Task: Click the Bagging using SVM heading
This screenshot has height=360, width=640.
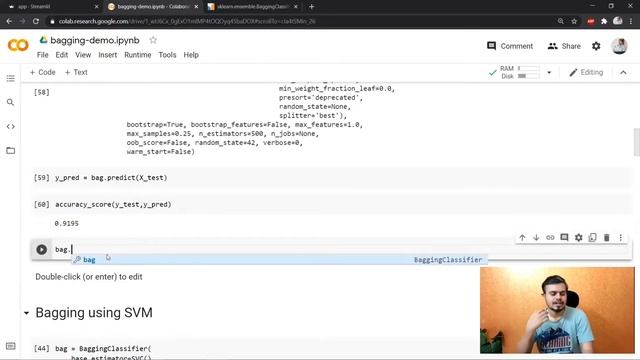Action: tap(94, 313)
